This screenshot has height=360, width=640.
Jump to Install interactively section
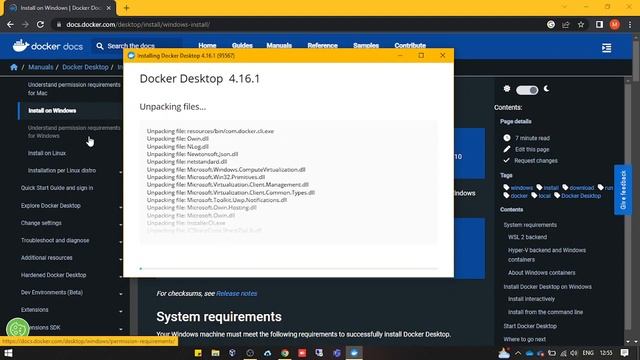[531, 299]
